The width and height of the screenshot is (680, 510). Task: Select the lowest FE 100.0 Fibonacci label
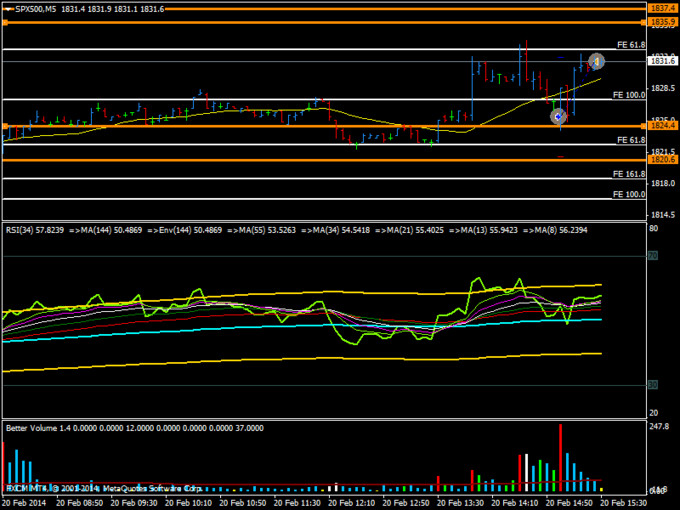click(628, 194)
